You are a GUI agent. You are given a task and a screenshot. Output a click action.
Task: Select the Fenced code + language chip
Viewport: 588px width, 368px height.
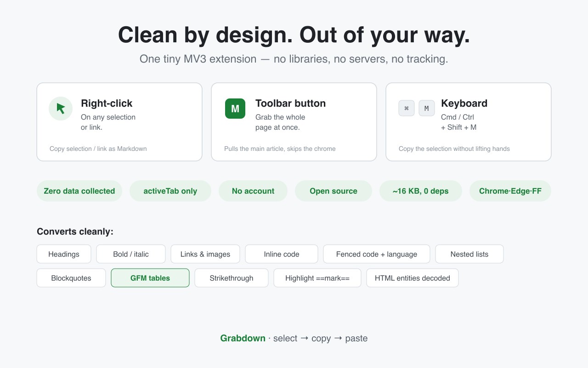[377, 254]
